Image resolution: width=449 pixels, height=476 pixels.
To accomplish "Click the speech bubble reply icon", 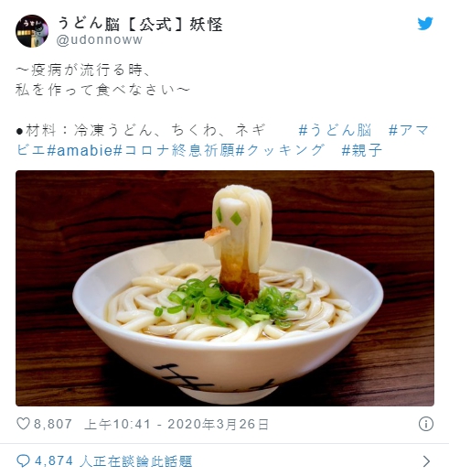I will (23, 461).
